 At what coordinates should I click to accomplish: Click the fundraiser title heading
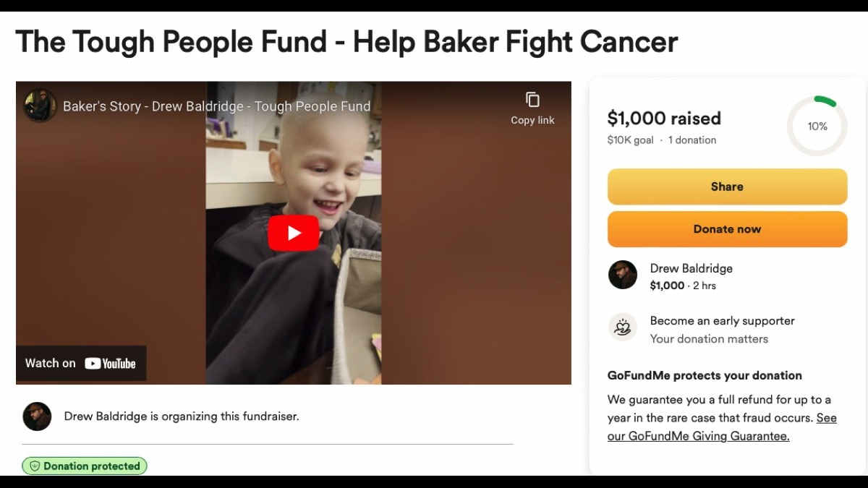pyautogui.click(x=346, y=42)
